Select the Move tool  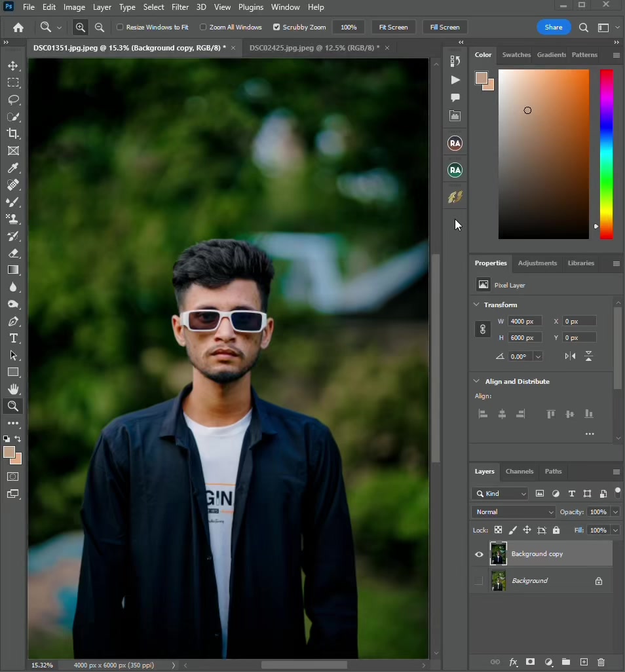[x=13, y=65]
